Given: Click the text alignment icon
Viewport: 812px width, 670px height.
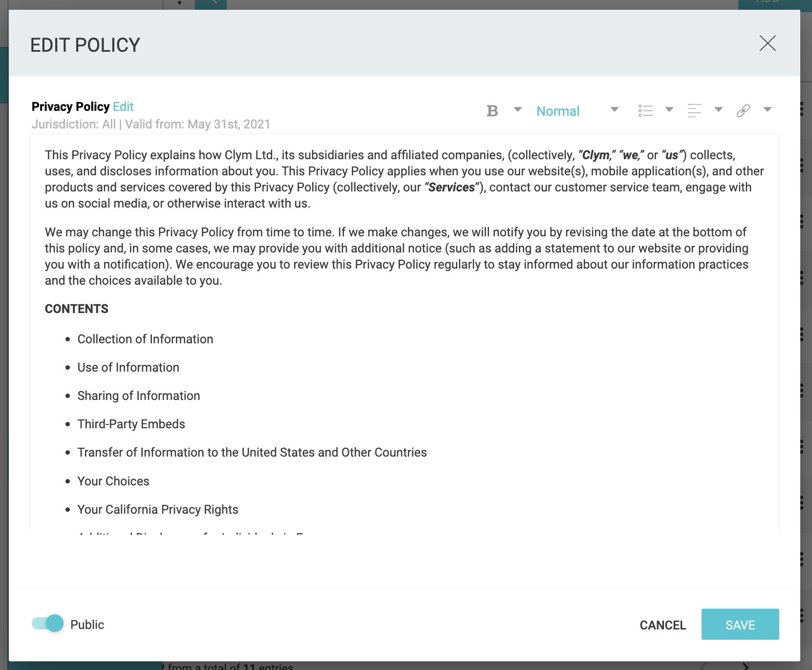Looking at the screenshot, I should click(694, 110).
